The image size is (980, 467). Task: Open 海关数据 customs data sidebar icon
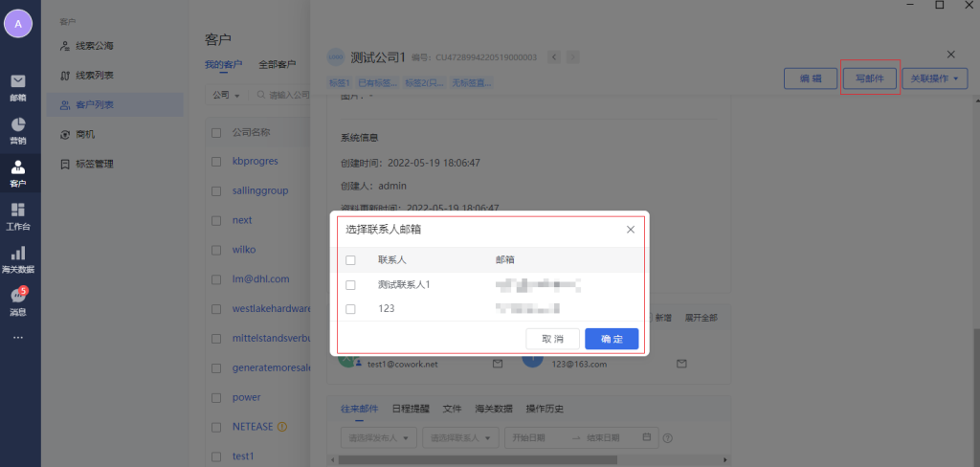[x=18, y=258]
